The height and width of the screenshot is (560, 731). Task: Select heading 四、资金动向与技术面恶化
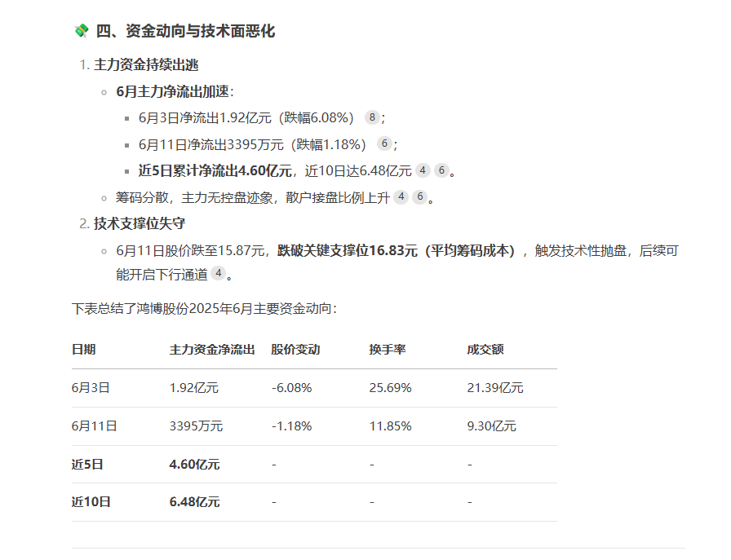(x=185, y=31)
